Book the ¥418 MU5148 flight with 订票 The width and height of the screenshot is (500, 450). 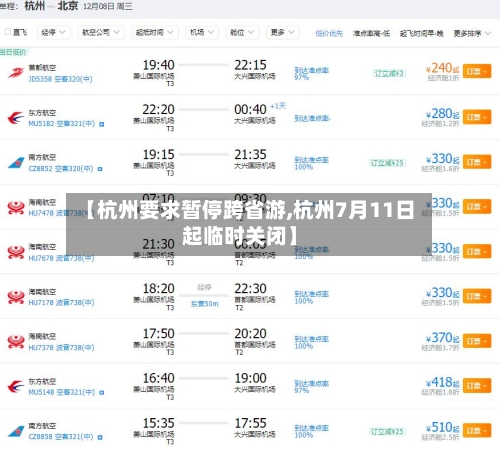(x=477, y=386)
